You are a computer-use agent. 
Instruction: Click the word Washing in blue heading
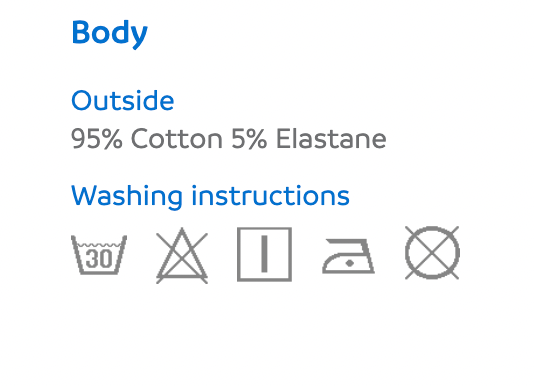coord(127,197)
